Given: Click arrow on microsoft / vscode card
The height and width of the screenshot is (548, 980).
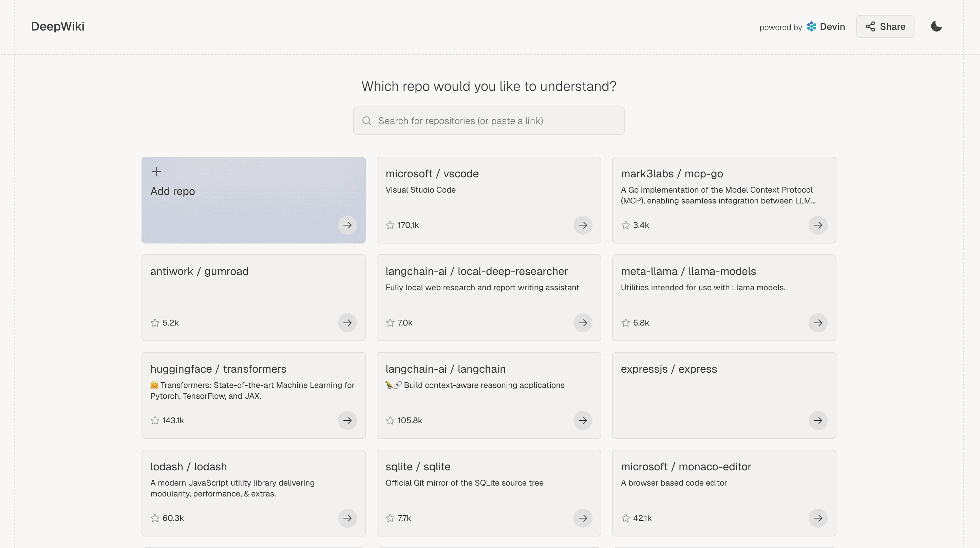Looking at the screenshot, I should 582,225.
